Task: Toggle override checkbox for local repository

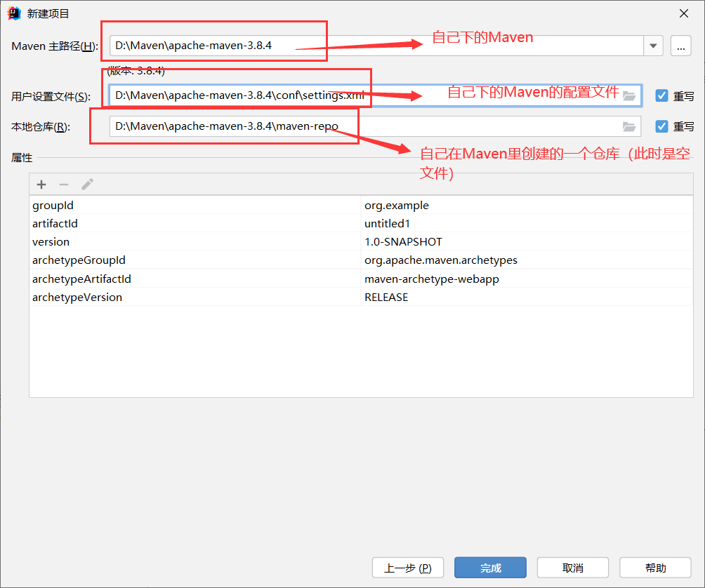Action: point(661,127)
